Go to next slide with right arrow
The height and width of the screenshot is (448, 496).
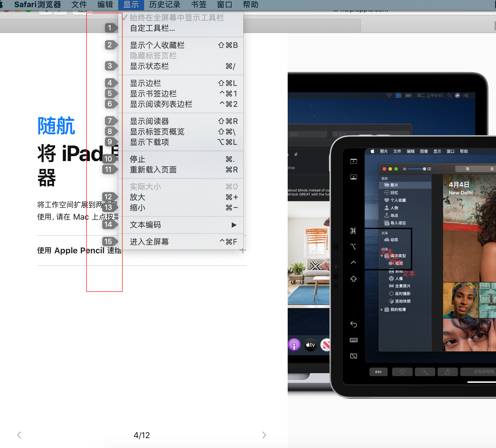point(264,435)
